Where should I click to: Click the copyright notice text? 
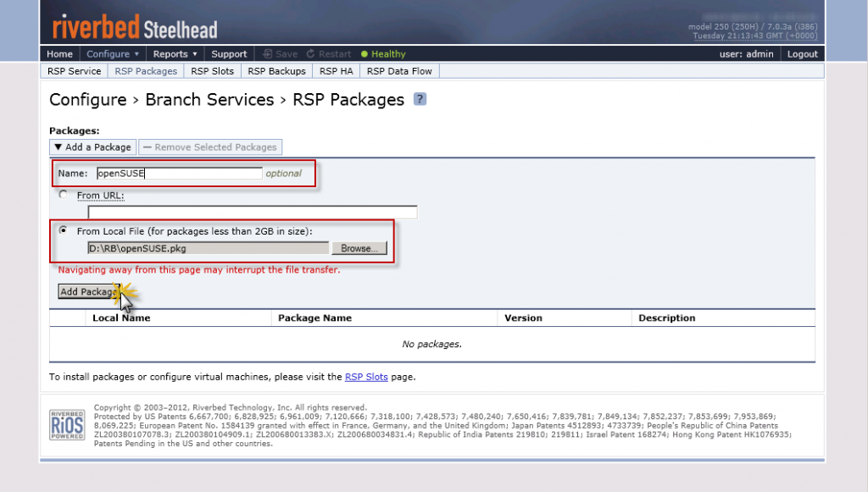[231, 407]
